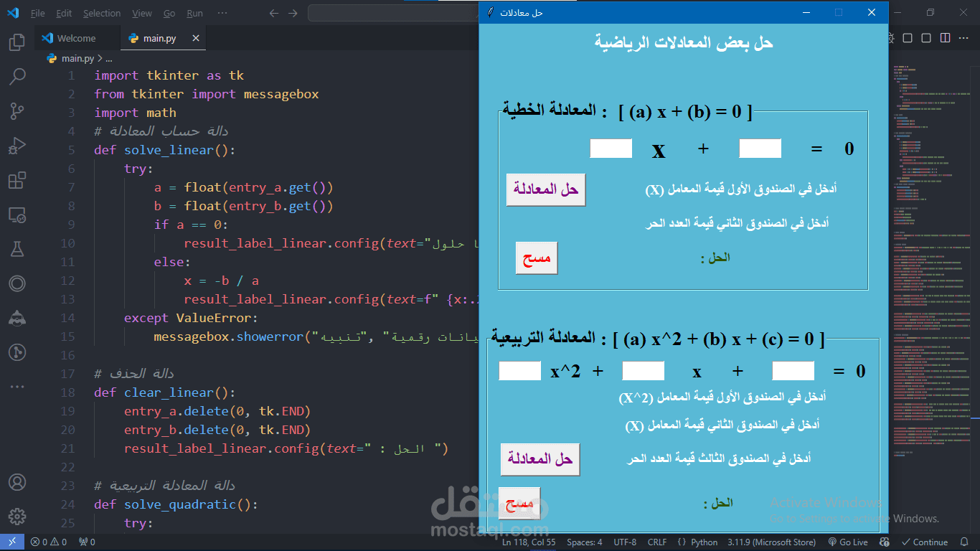Image resolution: width=980 pixels, height=551 pixels.
Task: Open the Search view in activity bar
Action: click(17, 76)
